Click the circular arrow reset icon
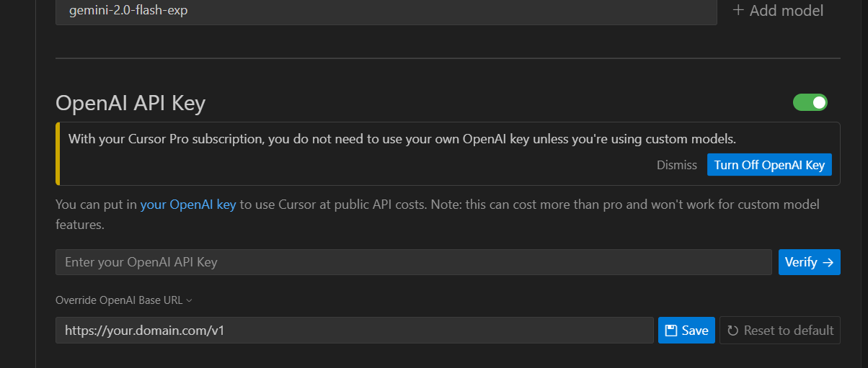Image resolution: width=868 pixels, height=368 pixels. (732, 331)
